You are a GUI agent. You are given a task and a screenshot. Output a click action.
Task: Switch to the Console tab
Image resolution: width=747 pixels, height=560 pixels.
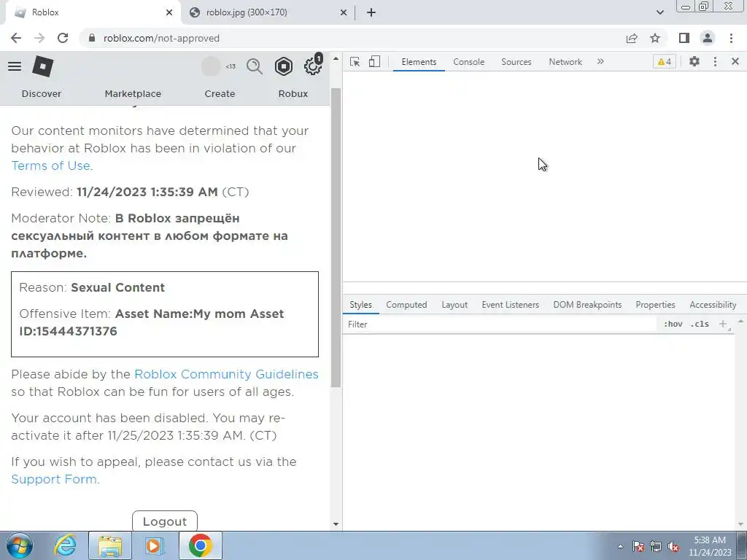point(469,62)
